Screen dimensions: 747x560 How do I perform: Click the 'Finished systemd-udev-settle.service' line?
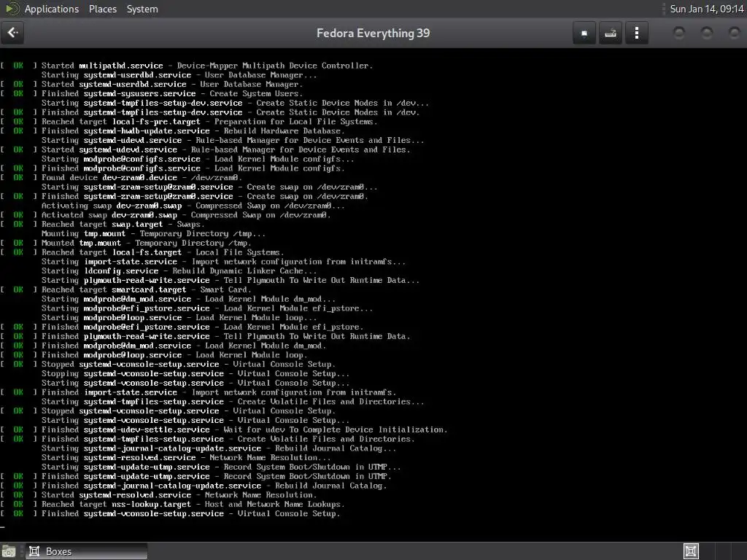(224, 429)
